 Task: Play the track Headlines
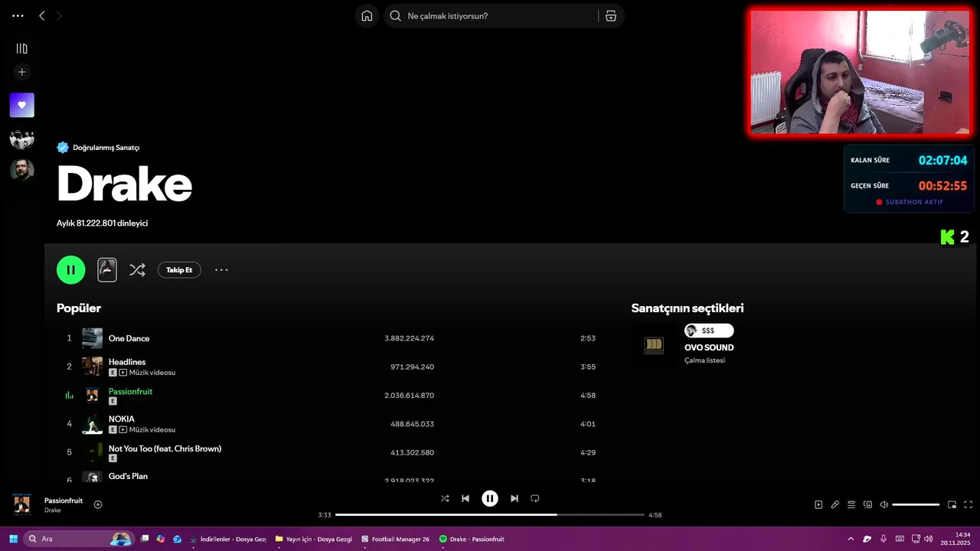[x=127, y=362]
